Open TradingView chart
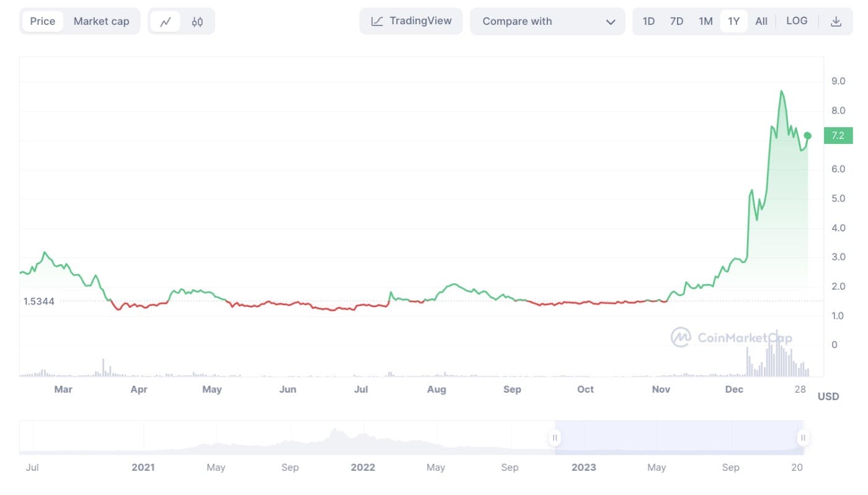 [x=411, y=21]
